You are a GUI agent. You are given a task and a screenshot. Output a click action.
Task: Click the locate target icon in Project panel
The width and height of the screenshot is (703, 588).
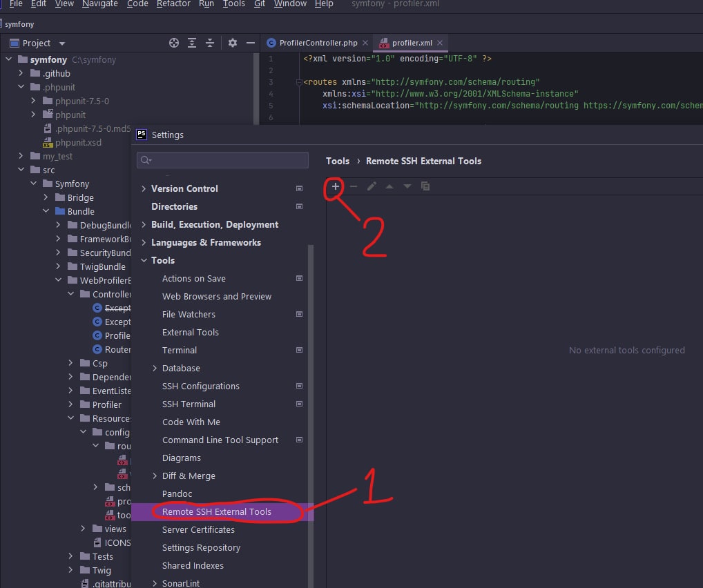(x=174, y=43)
